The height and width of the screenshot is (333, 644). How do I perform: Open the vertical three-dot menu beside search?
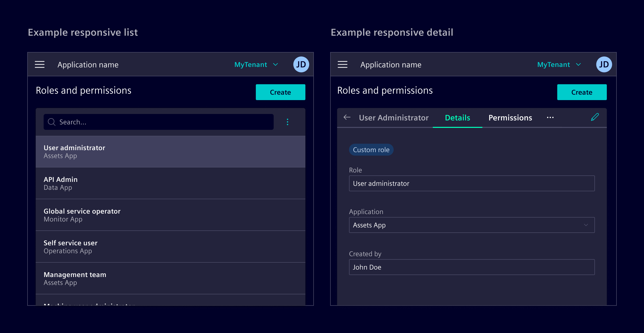[288, 122]
